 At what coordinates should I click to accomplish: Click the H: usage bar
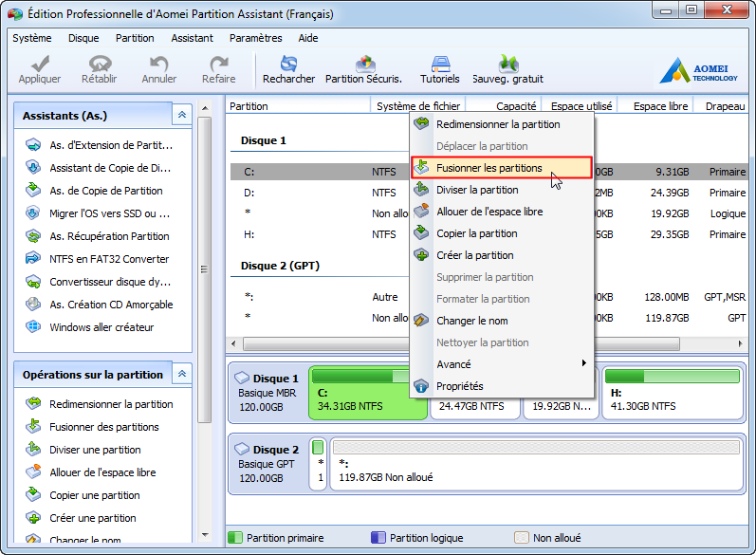click(x=673, y=376)
